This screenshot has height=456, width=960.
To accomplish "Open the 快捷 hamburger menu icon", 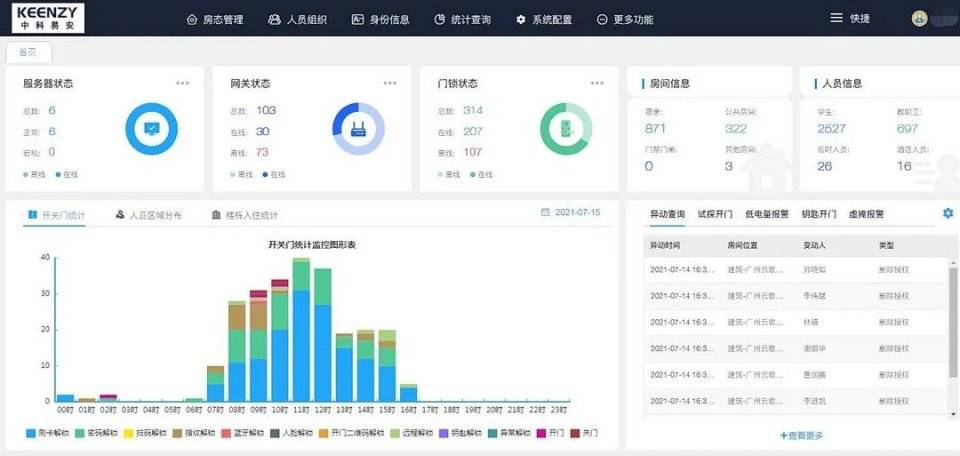I will pyautogui.click(x=836, y=18).
